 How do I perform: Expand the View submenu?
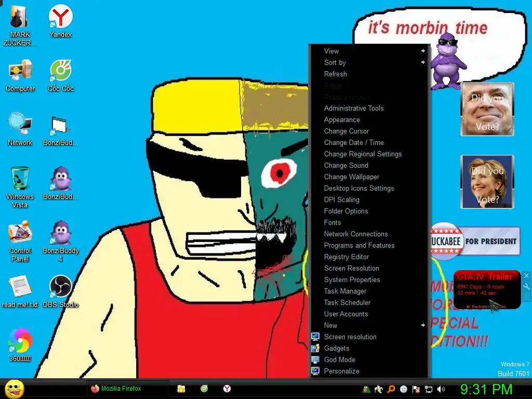tap(370, 51)
